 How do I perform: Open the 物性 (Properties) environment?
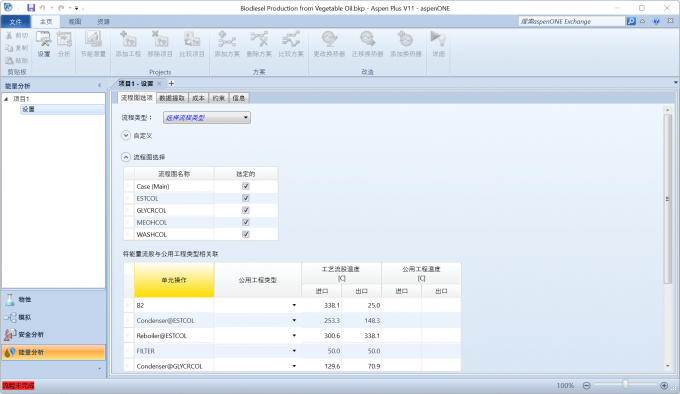point(53,300)
